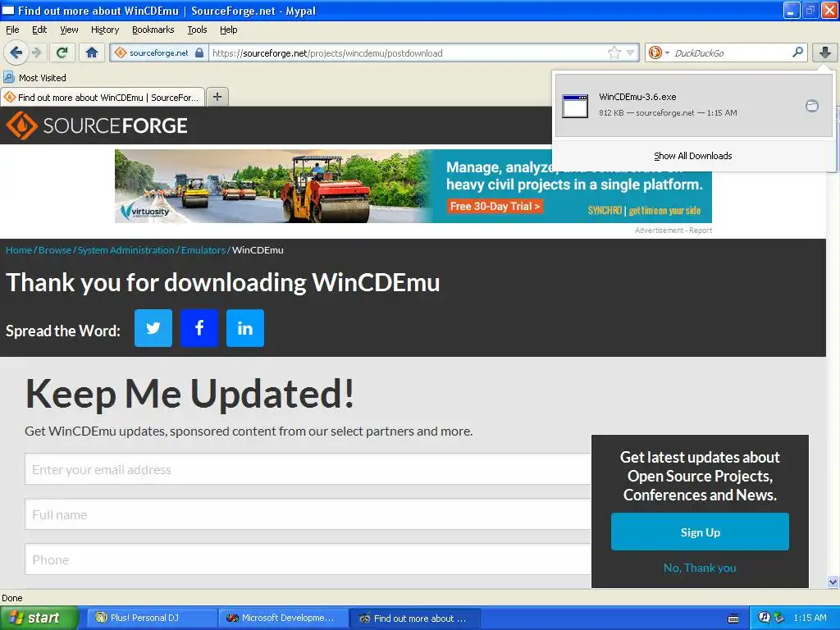The height and width of the screenshot is (630, 840).
Task: Share on LinkedIn
Action: coord(244,328)
